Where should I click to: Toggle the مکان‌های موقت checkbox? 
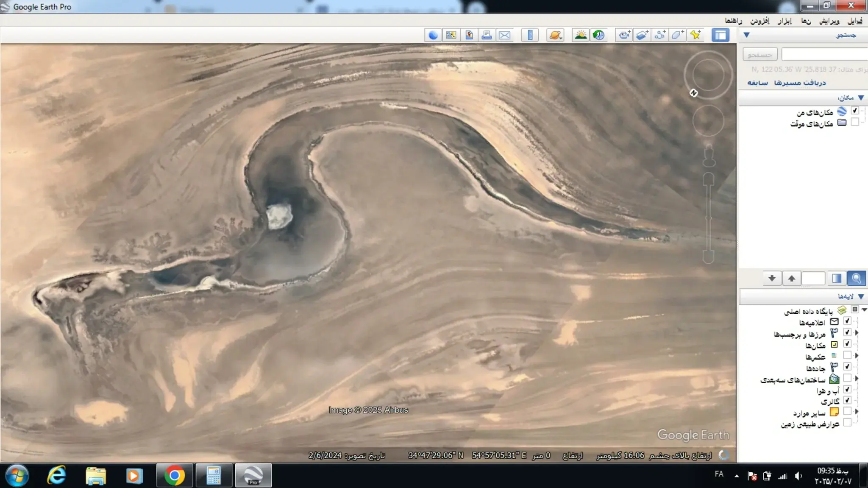tap(855, 122)
